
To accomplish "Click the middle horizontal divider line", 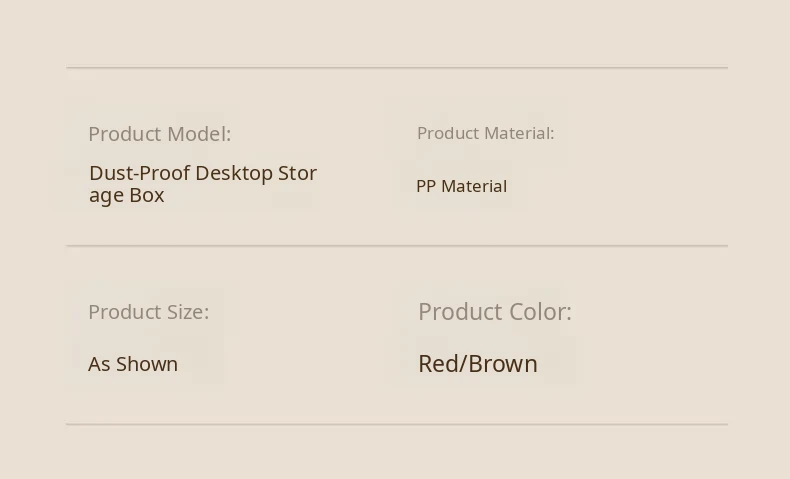I will tap(397, 245).
